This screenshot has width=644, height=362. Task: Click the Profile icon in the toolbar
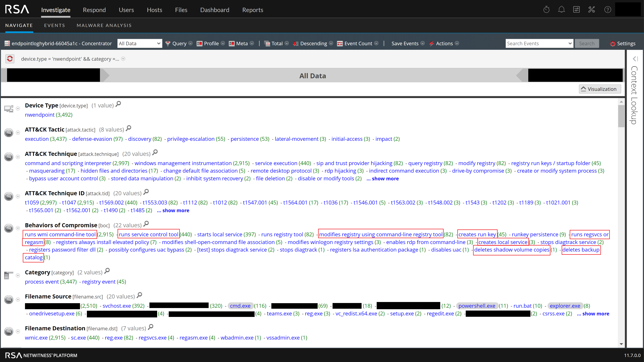coord(200,43)
